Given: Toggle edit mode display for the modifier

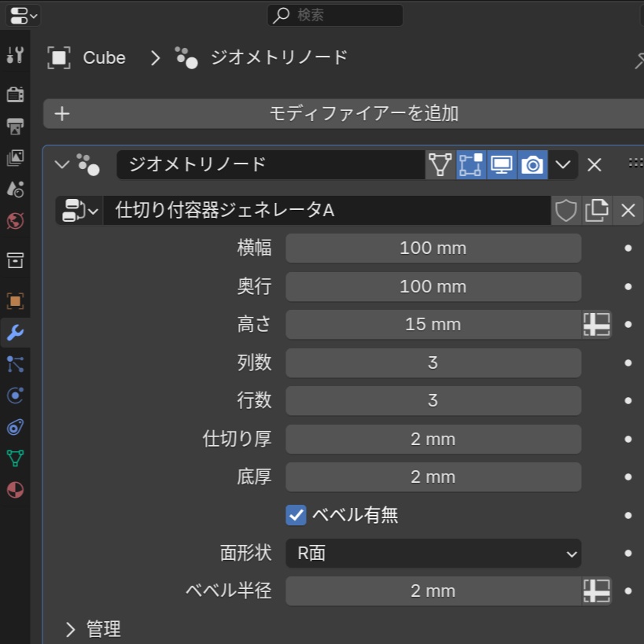Looking at the screenshot, I should [470, 164].
